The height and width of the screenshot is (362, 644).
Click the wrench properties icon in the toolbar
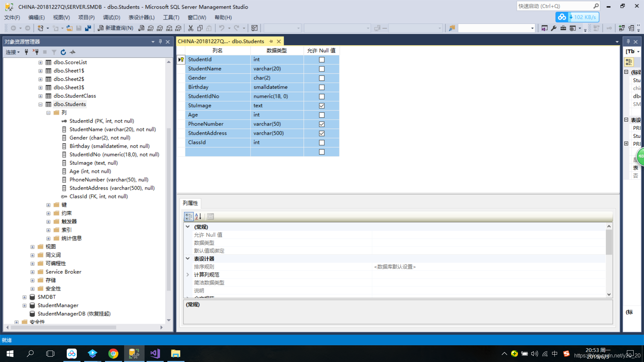[x=554, y=28]
